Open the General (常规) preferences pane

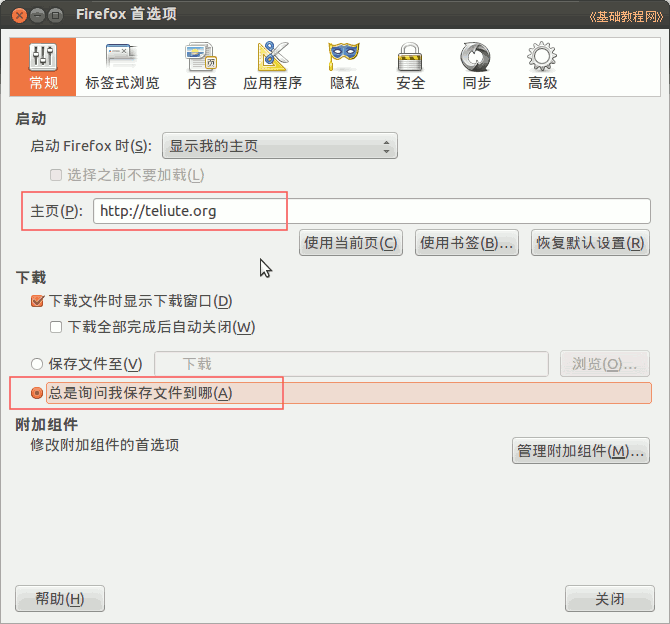43,67
